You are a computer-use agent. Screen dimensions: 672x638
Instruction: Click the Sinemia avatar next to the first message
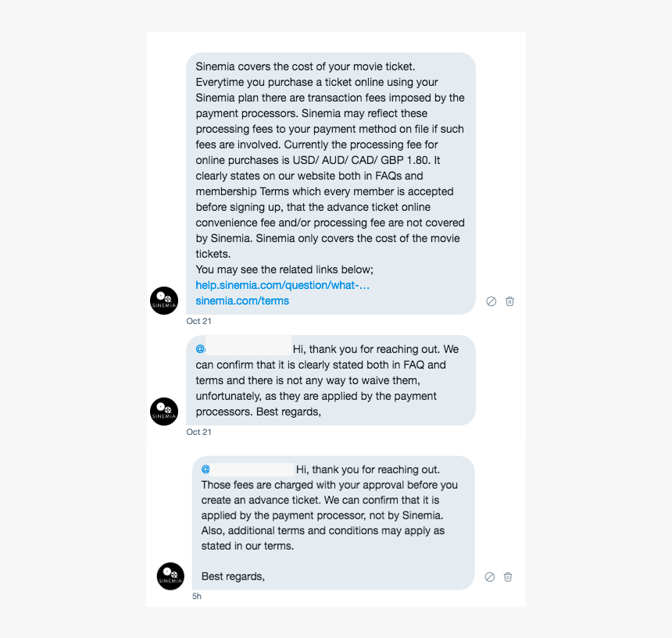163,301
